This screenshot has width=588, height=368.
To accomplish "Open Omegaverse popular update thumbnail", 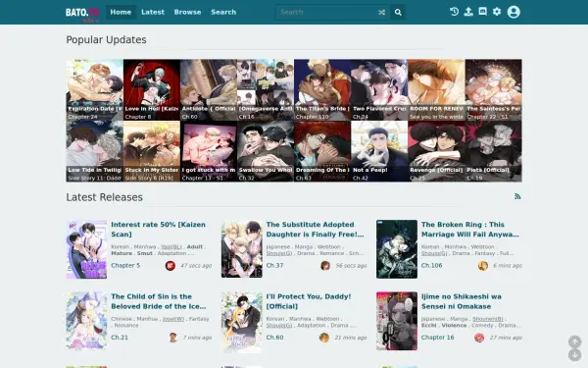I will point(266,89).
